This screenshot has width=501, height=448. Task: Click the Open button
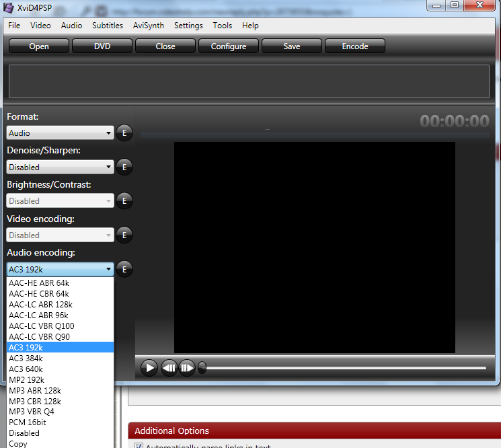(x=39, y=46)
